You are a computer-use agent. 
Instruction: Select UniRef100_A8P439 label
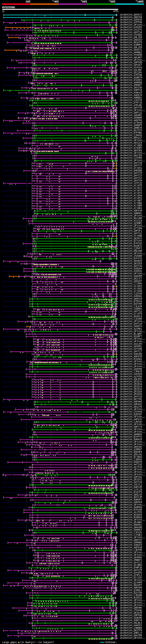click(131, 211)
